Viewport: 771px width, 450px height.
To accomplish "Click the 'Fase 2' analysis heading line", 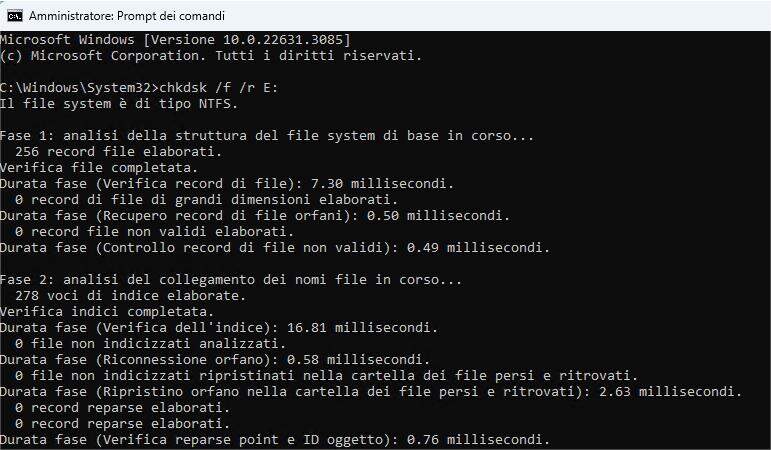I will 231,280.
